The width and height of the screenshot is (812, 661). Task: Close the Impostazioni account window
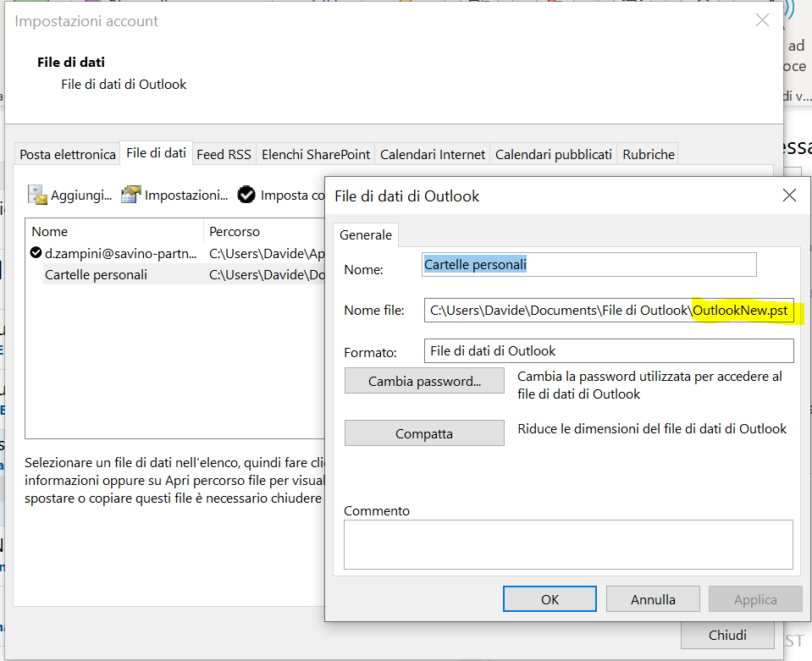point(762,20)
